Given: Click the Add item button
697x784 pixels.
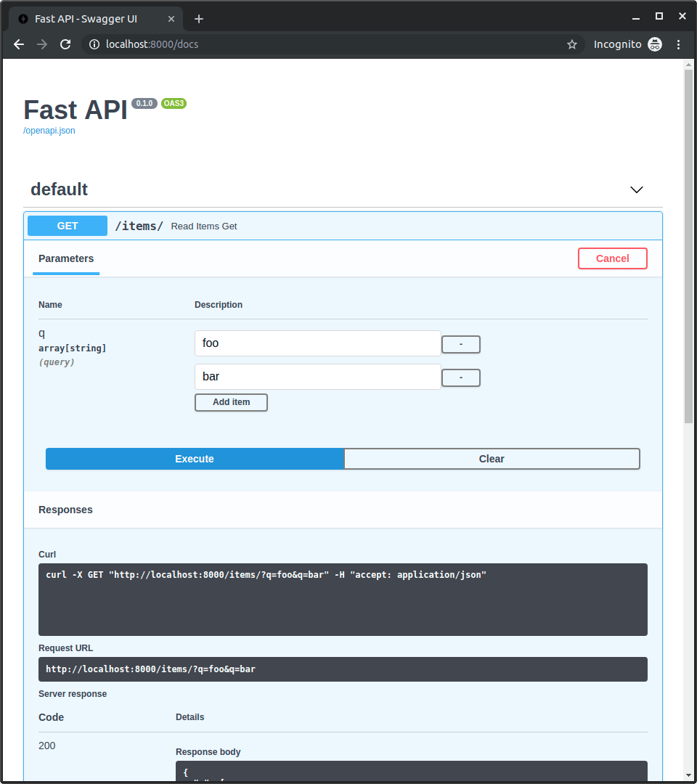Looking at the screenshot, I should click(231, 402).
